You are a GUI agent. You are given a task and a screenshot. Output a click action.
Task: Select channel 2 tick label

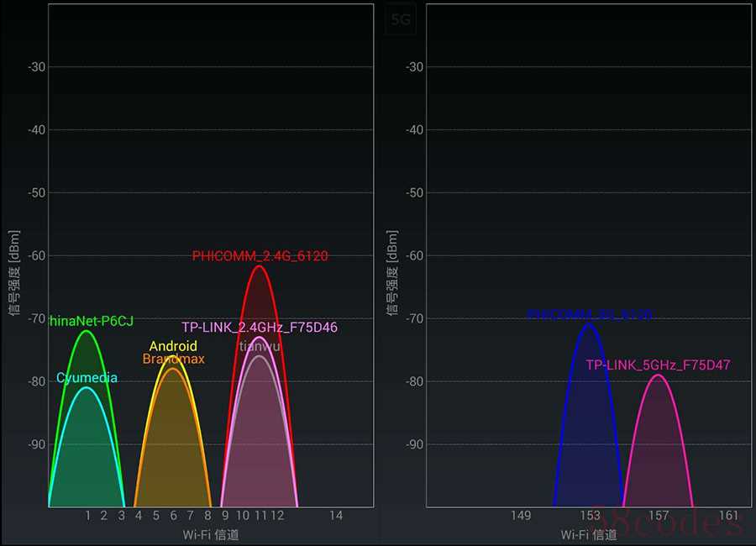[x=103, y=516]
